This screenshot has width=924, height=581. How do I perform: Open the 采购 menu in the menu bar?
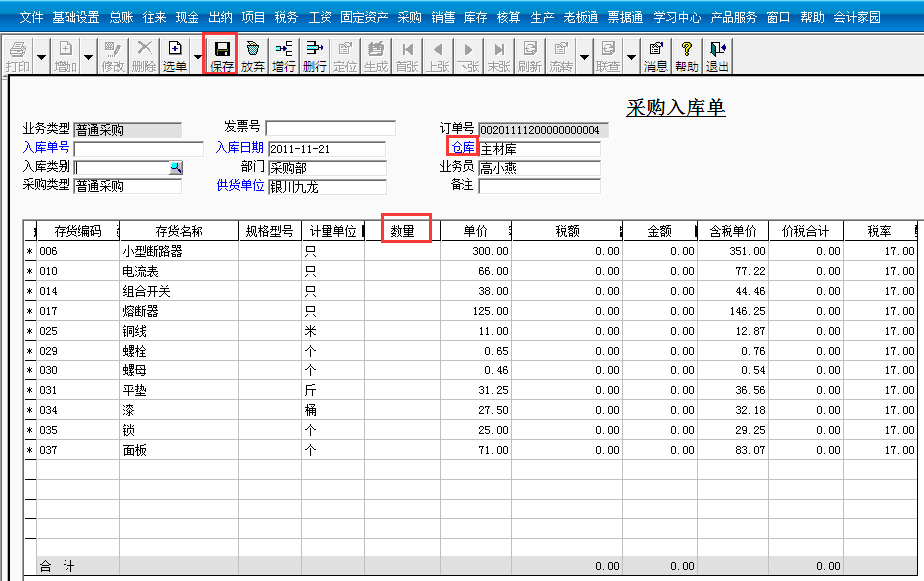click(x=409, y=17)
